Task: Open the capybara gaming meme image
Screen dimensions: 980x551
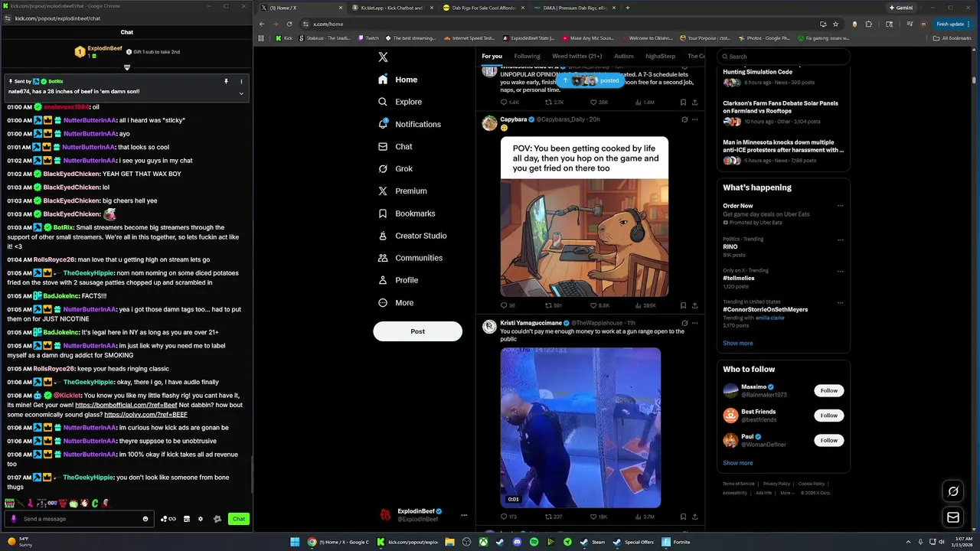Action: [x=584, y=217]
